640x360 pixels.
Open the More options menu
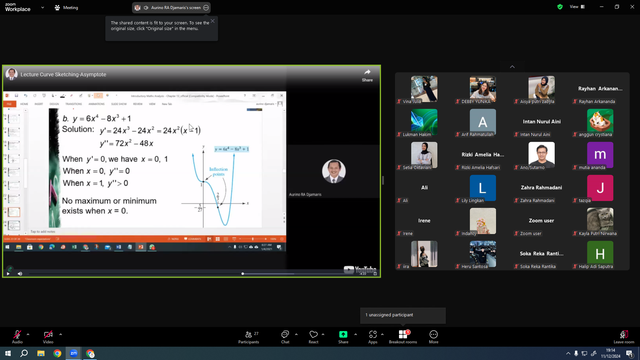[433, 337]
